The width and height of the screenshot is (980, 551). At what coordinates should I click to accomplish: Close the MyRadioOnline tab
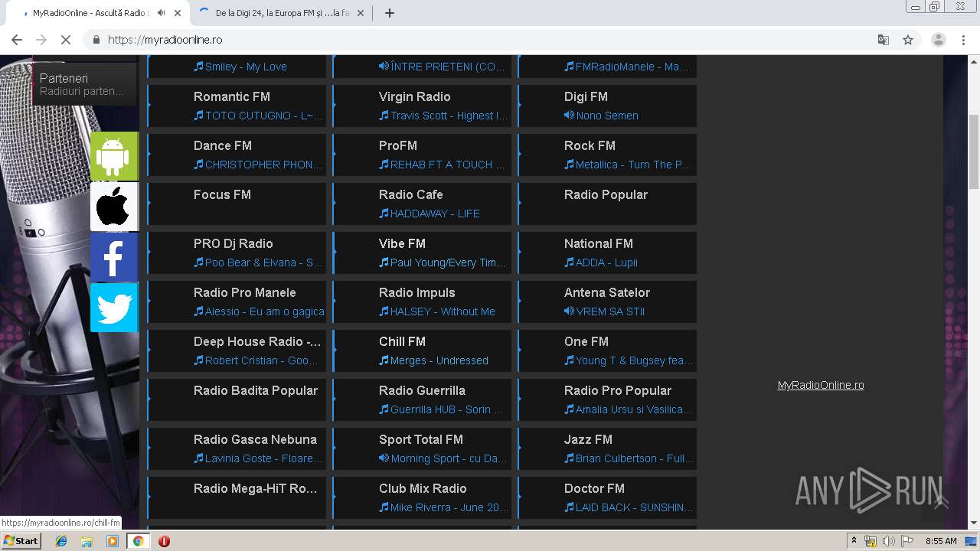point(178,13)
